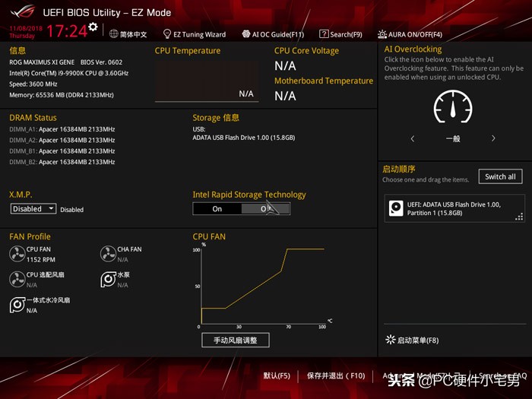Click the 启动菜单 asterisk icon
Screen dimensions: 532x399
point(390,340)
